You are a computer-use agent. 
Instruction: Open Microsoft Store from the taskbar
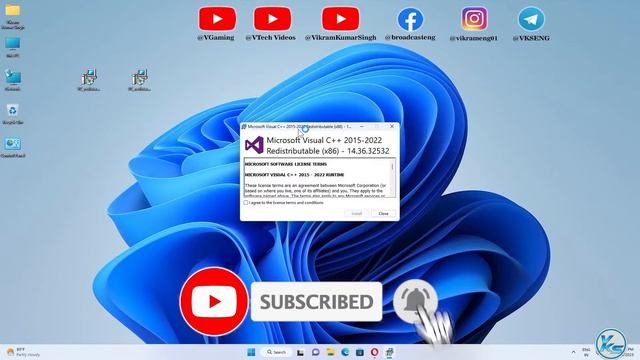[x=360, y=352]
